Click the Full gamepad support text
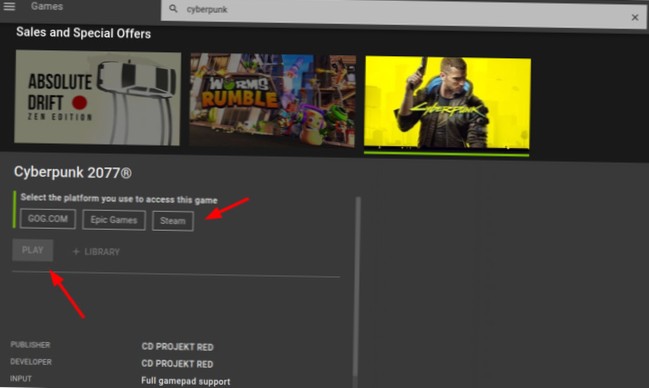 pyautogui.click(x=185, y=381)
